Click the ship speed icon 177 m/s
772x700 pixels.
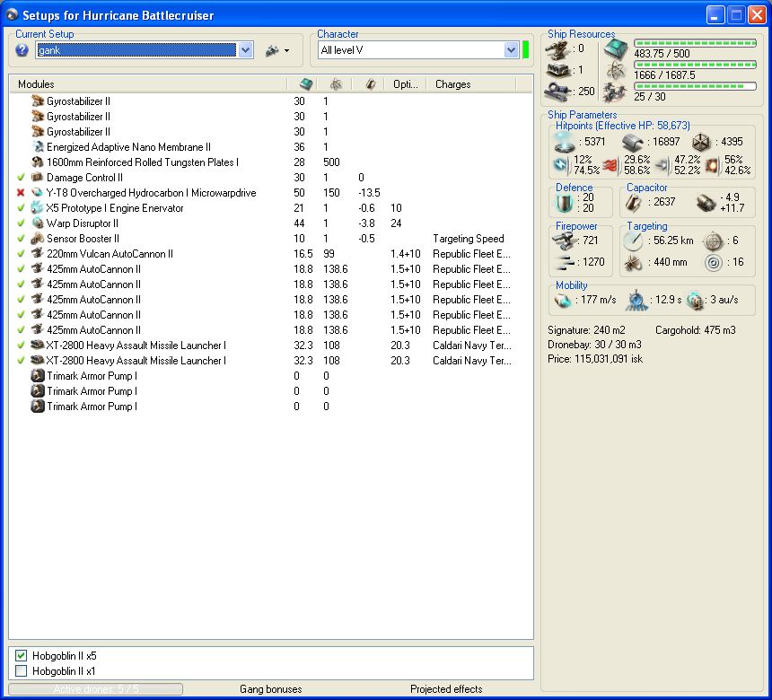point(562,300)
